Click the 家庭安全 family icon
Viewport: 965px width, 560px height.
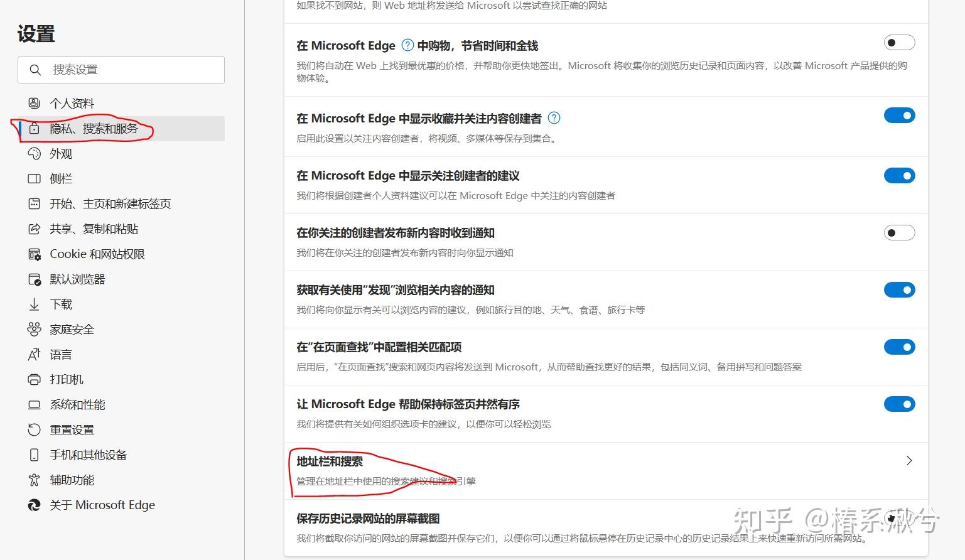(34, 329)
